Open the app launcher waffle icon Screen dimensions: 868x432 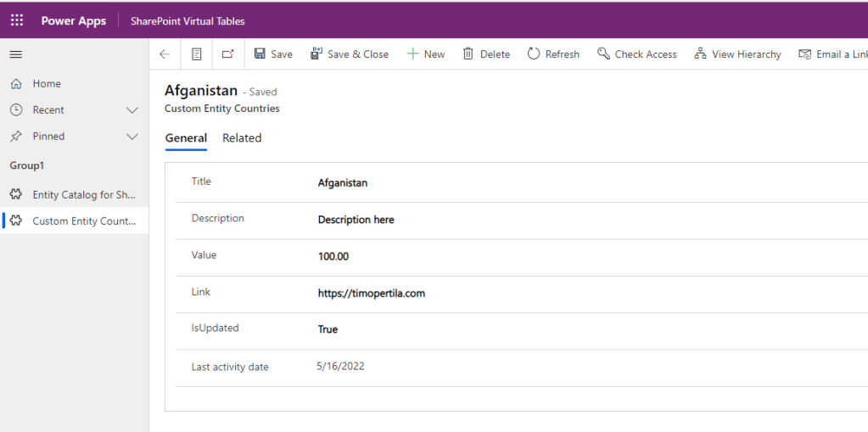point(17,21)
